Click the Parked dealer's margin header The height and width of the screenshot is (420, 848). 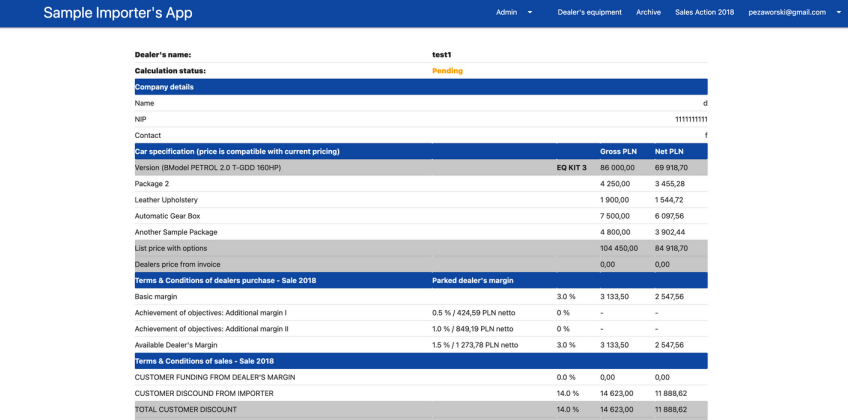475,281
